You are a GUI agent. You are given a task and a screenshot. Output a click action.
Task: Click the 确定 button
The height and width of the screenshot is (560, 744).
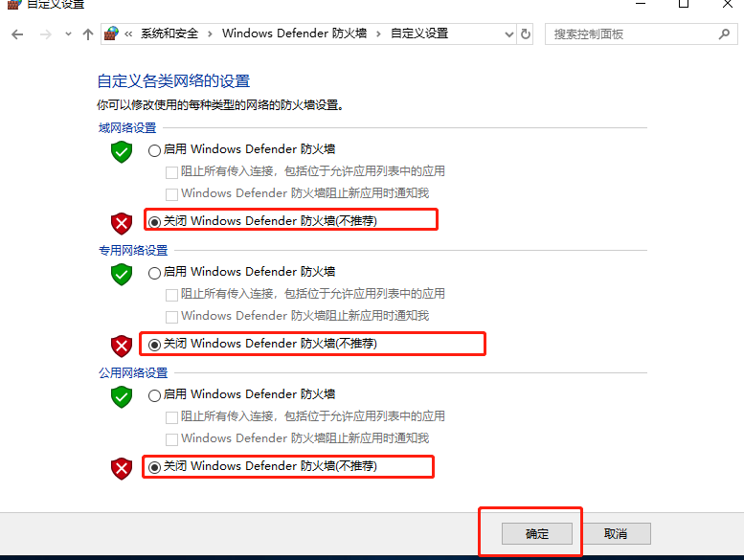536,534
